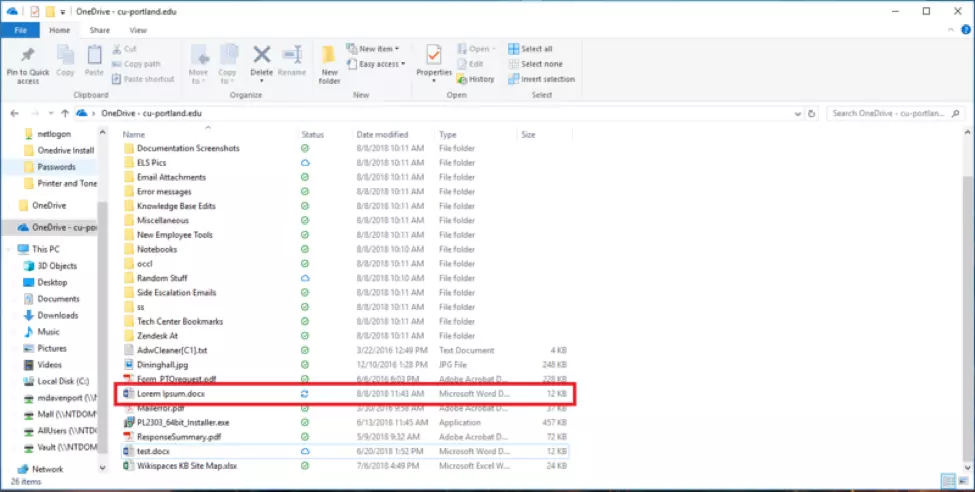The height and width of the screenshot is (492, 975).
Task: Open the Delete dropdown arrow
Action: click(x=262, y=81)
